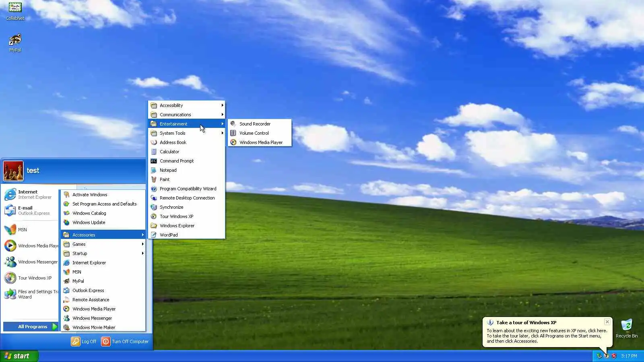Click the Tour Windows XP tray icon

pos(607,356)
